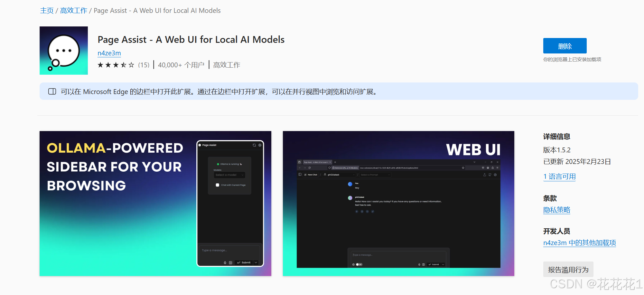The height and width of the screenshot is (295, 644).
Task: Click the 已更新 2025年2月23日 text
Action: [x=577, y=162]
